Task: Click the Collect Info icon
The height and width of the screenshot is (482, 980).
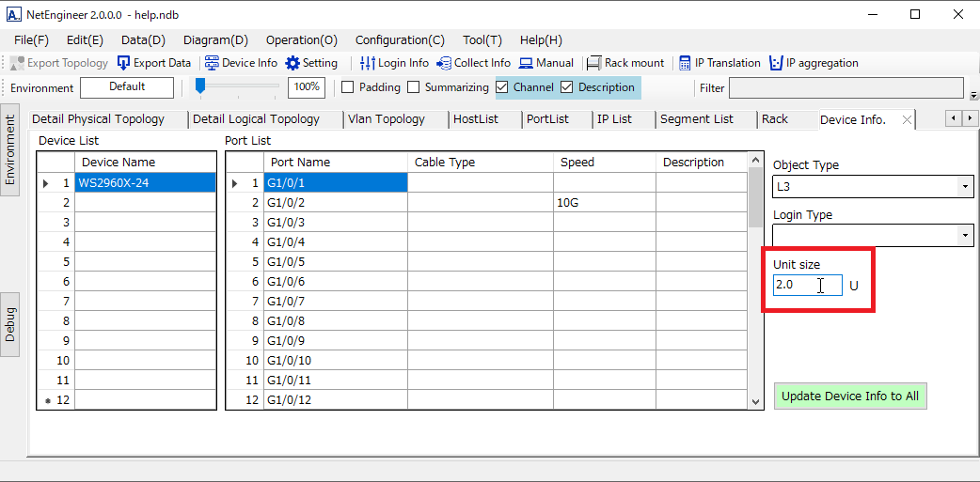Action: point(444,63)
